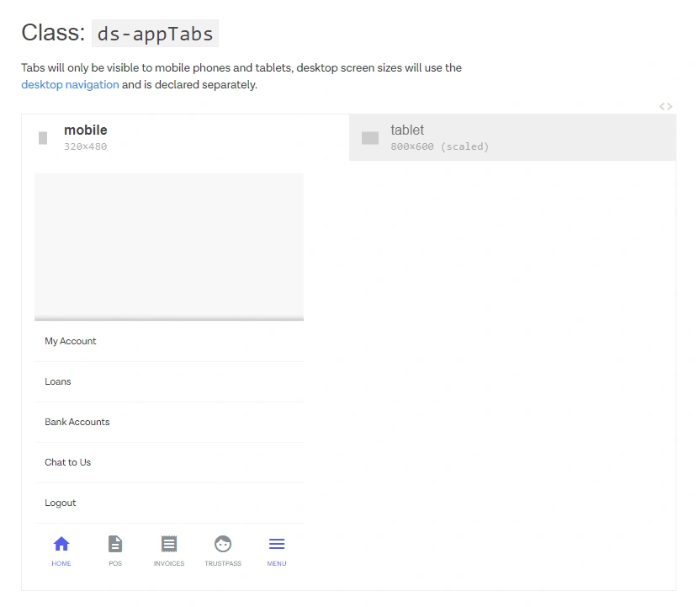Follow the desktop navigation link

pyautogui.click(x=70, y=85)
